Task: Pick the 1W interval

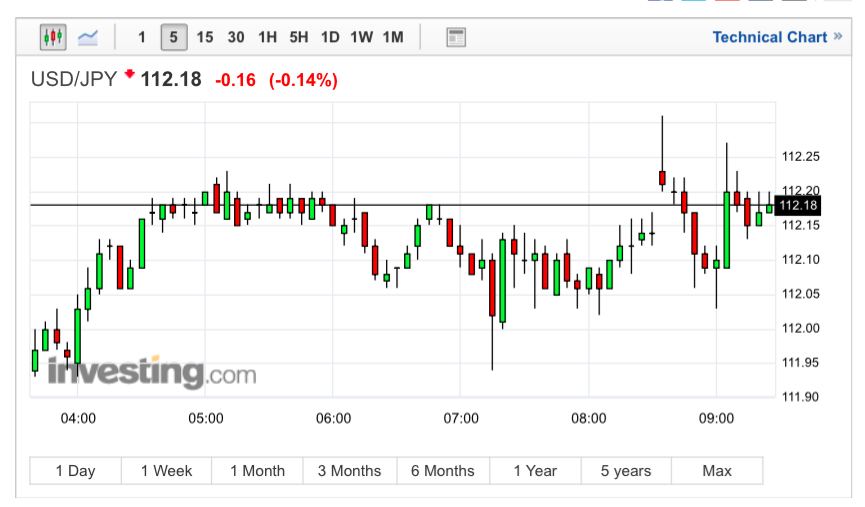Action: click(361, 38)
